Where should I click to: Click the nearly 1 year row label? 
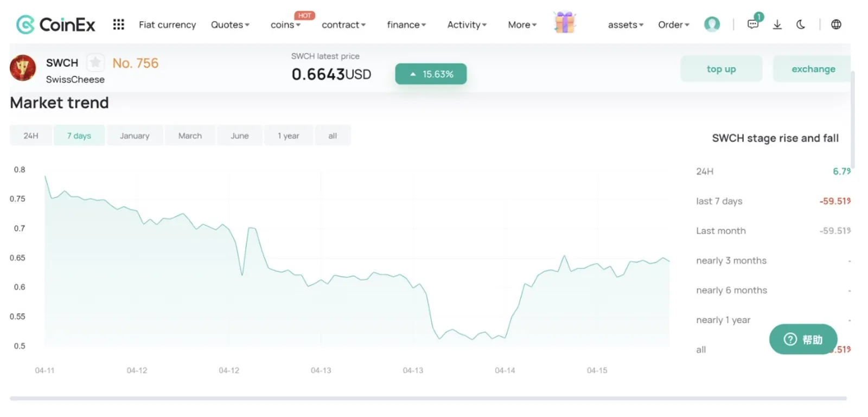723,320
